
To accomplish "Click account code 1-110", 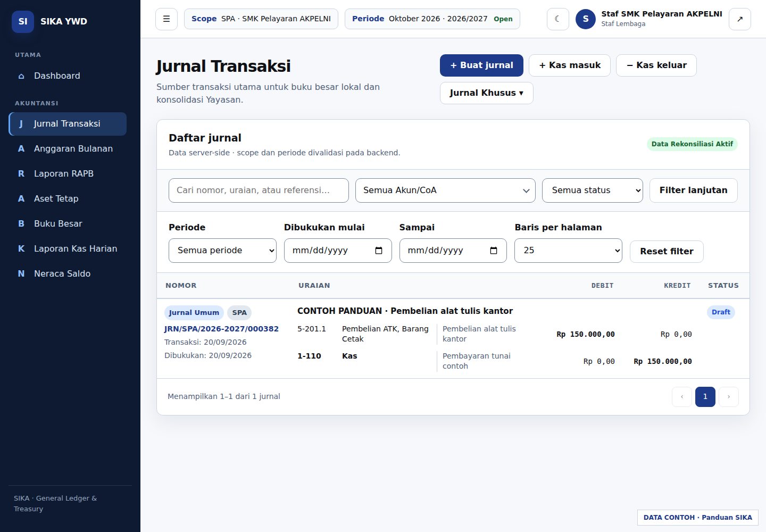I will pos(309,356).
